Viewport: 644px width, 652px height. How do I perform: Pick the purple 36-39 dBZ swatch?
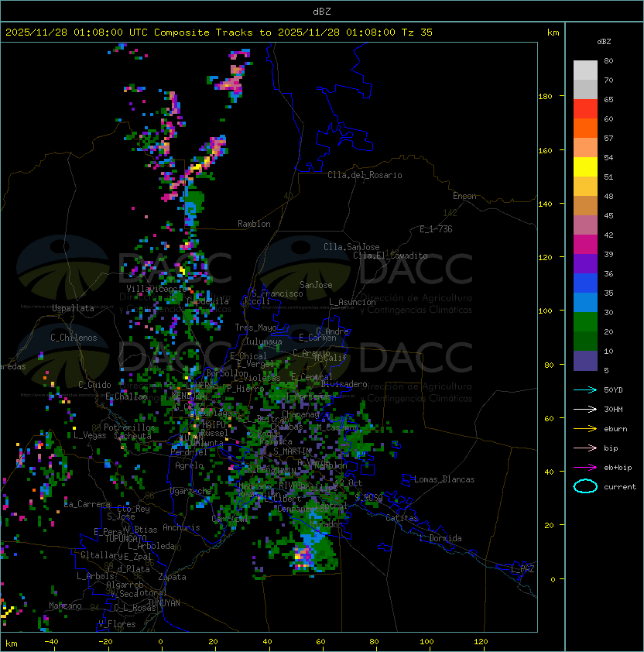tap(585, 263)
